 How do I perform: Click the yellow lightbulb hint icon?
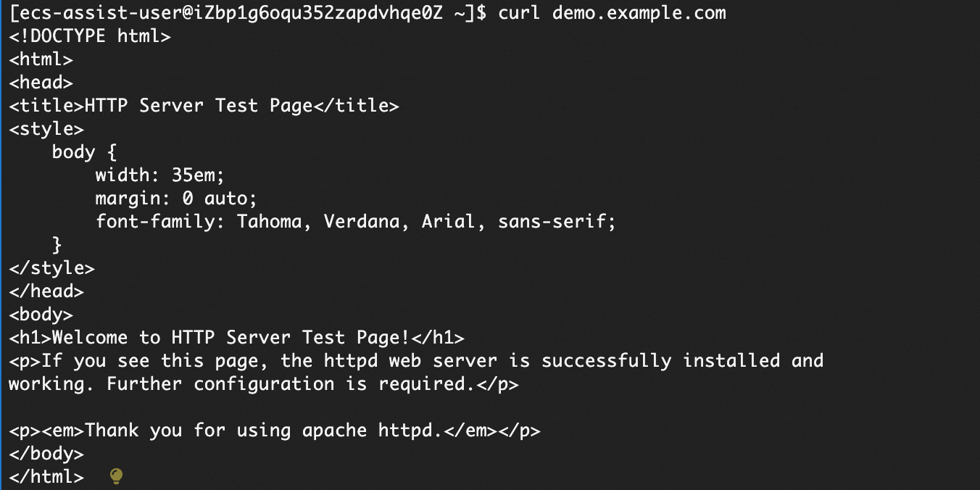point(116,476)
